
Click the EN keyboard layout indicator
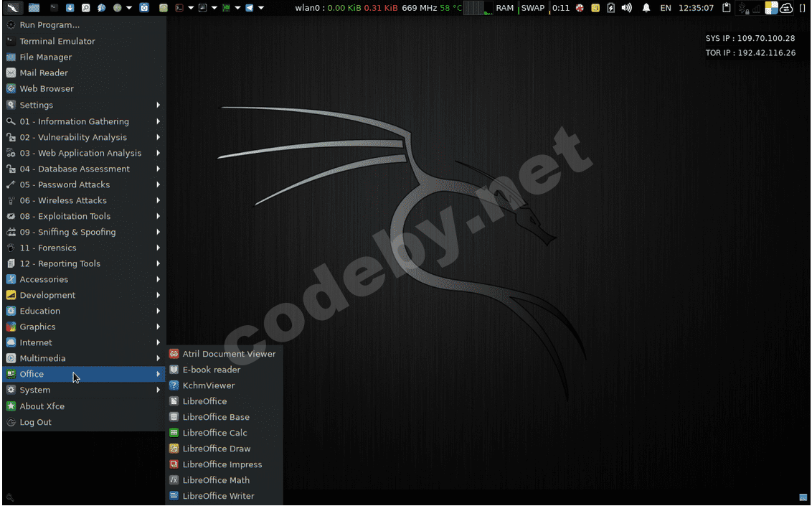pos(666,8)
